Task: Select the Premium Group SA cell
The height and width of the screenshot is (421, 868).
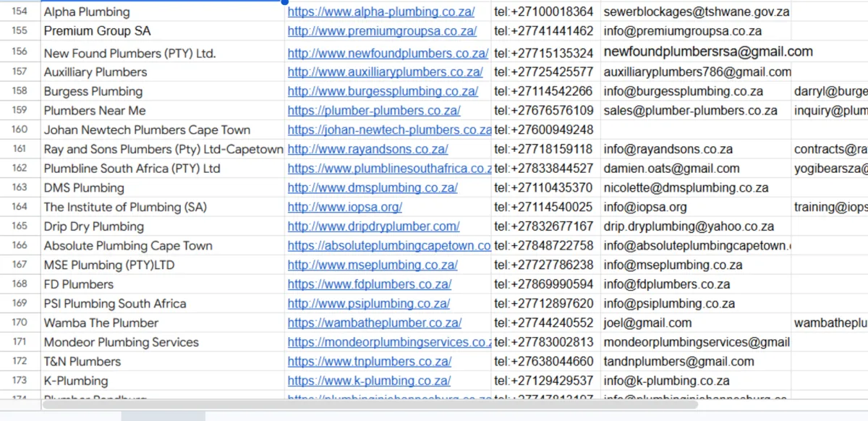Action: 163,31
